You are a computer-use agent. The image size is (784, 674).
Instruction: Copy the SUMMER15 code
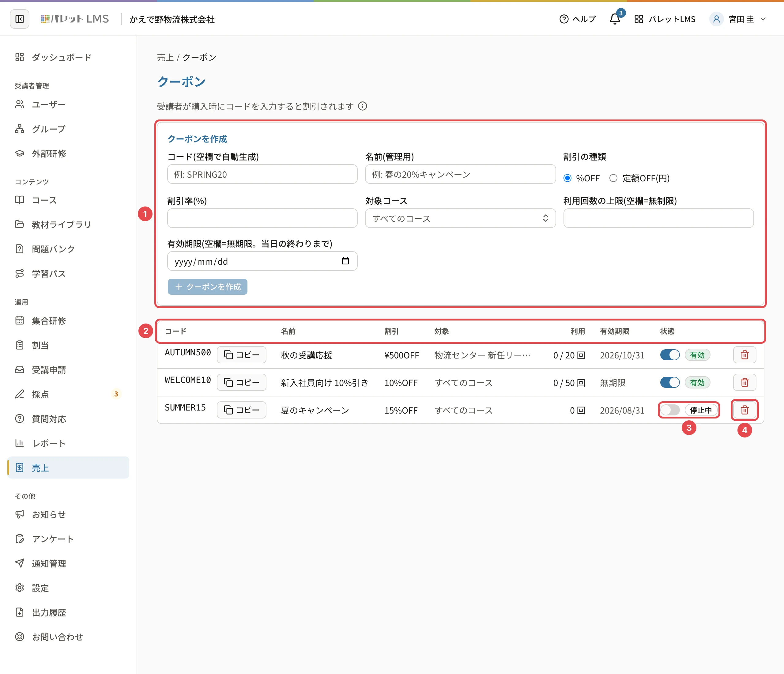coord(241,410)
